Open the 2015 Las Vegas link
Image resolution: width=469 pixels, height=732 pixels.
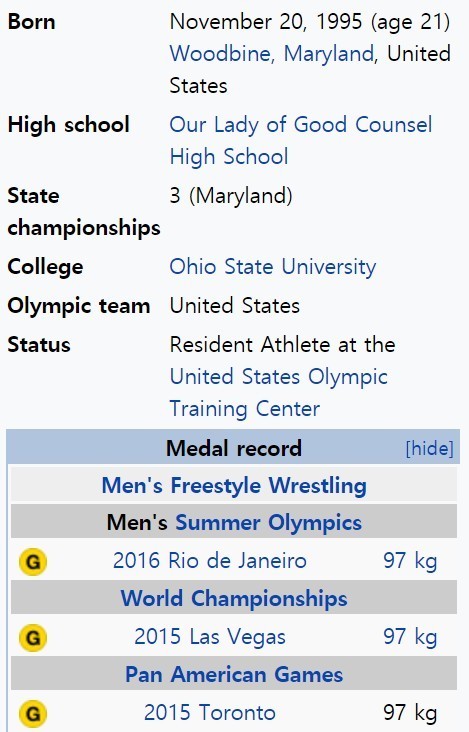click(210, 637)
